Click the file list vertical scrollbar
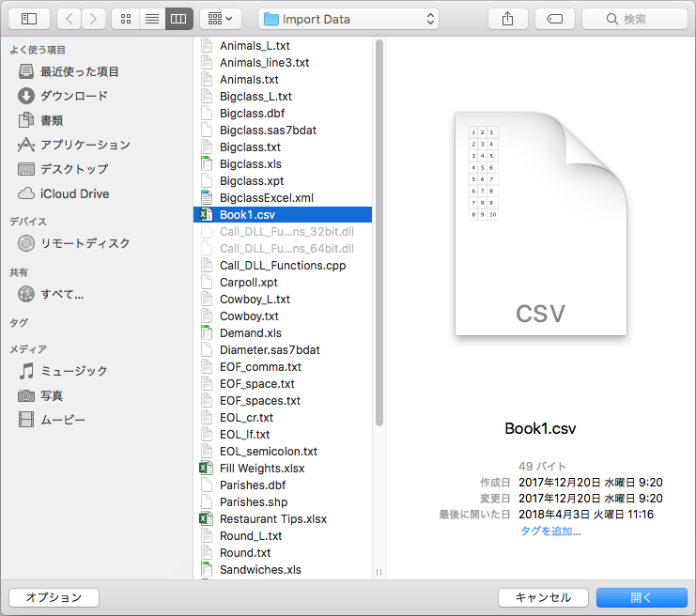Viewport: 696px width, 616px height. 379,233
